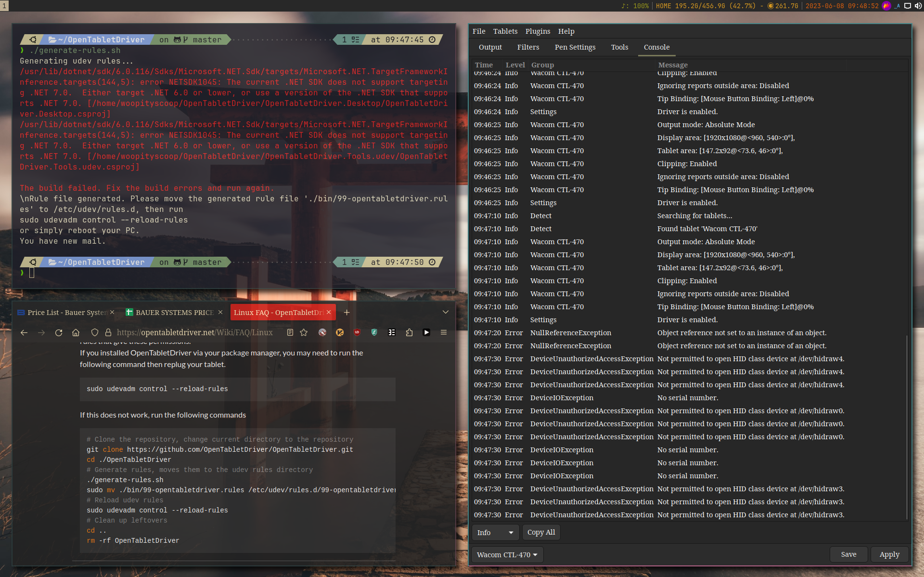This screenshot has height=577, width=924.
Task: View the site security padlock
Action: [108, 332]
